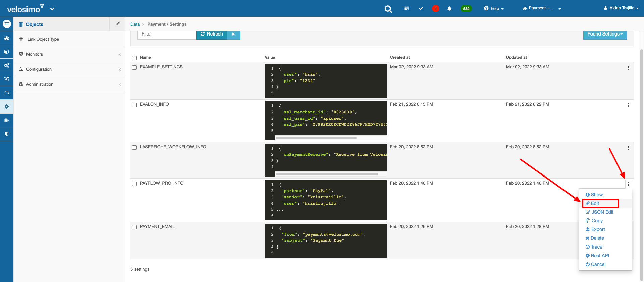
Task: Open the drive icon in left rail
Action: [7, 93]
